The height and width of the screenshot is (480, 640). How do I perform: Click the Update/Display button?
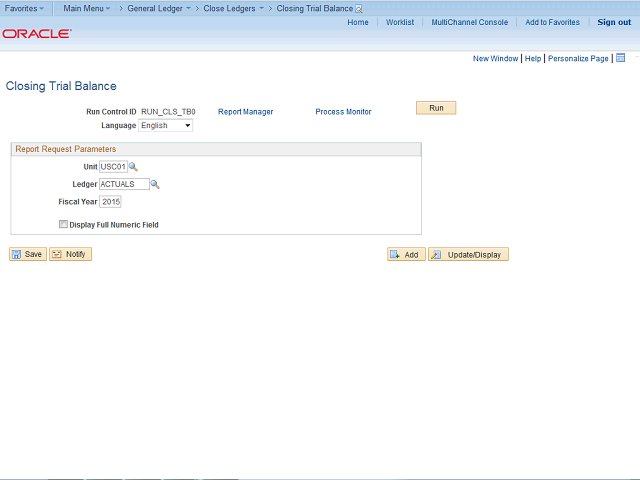coord(468,254)
